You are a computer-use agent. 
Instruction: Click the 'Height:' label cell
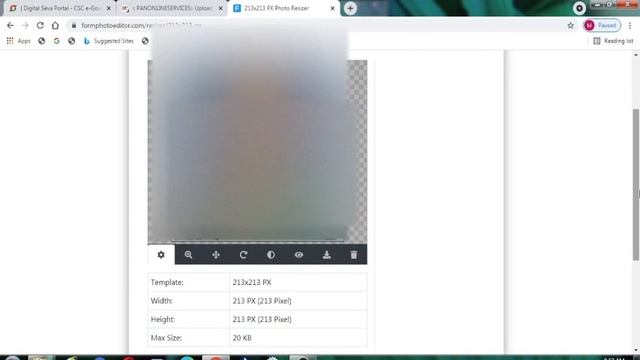click(x=189, y=319)
